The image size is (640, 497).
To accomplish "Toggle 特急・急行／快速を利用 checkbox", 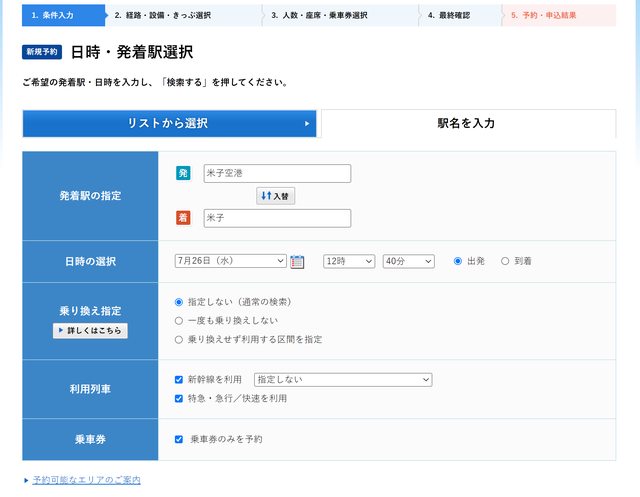I will coord(179,398).
